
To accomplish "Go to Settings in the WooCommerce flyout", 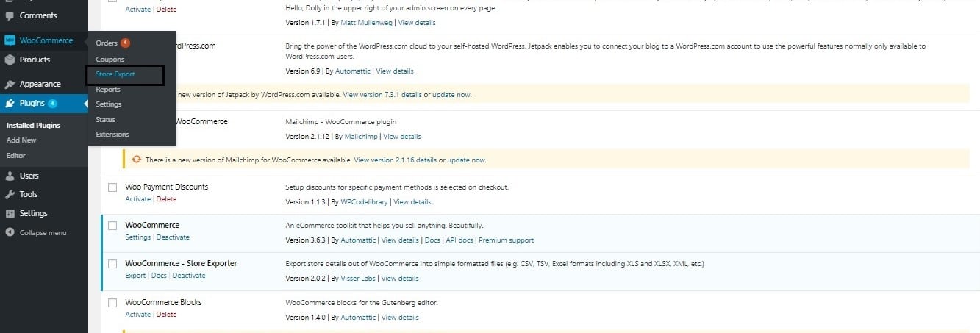I will point(108,104).
